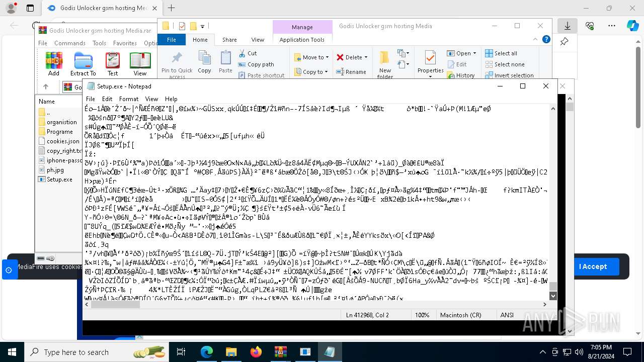Image resolution: width=644 pixels, height=362 pixels.
Task: Open Edge Downloads icon
Action: click(x=568, y=26)
